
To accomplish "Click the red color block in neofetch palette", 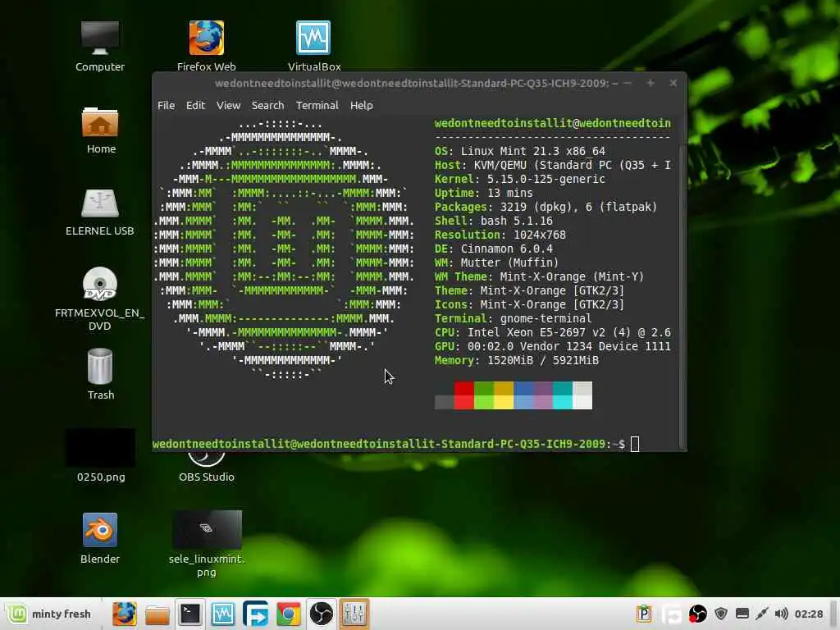I will (x=464, y=395).
